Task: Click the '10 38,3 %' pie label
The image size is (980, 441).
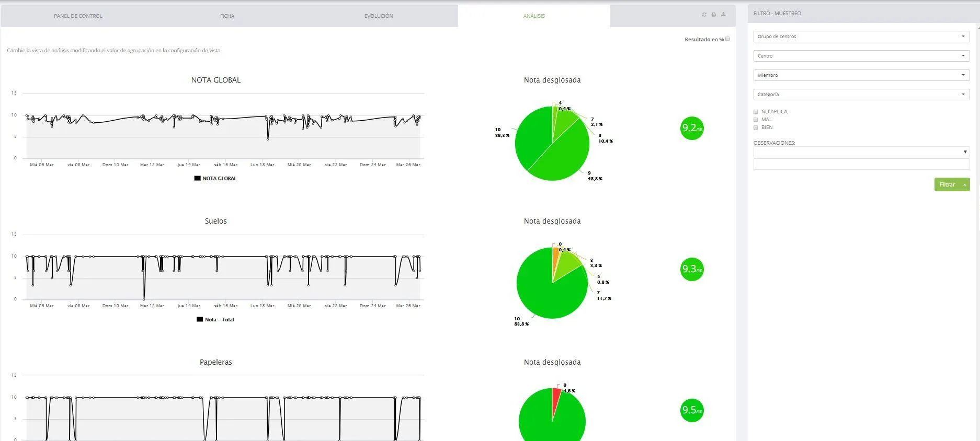Action: click(x=502, y=133)
